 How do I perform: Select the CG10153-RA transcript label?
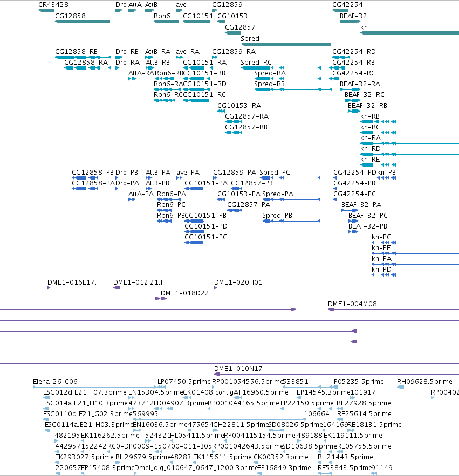(x=239, y=106)
